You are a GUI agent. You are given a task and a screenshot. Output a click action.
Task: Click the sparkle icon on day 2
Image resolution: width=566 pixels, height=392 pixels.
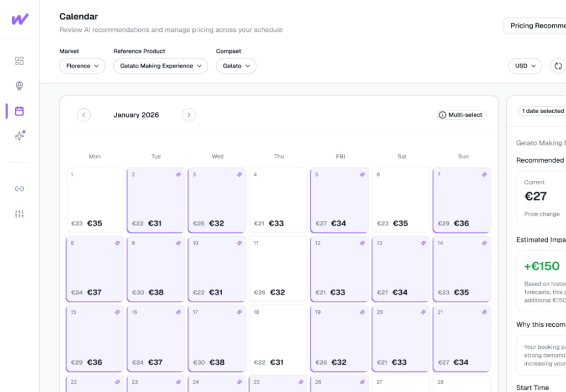click(x=179, y=174)
